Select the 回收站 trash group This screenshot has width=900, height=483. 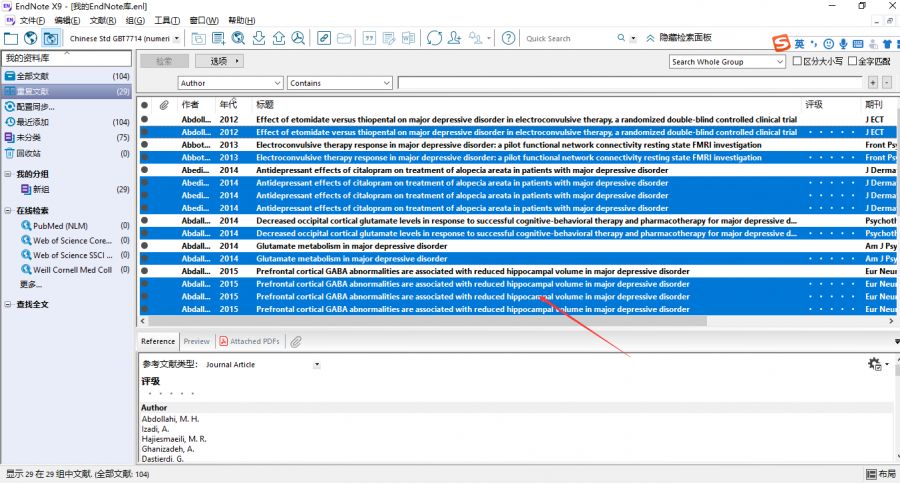(67, 153)
